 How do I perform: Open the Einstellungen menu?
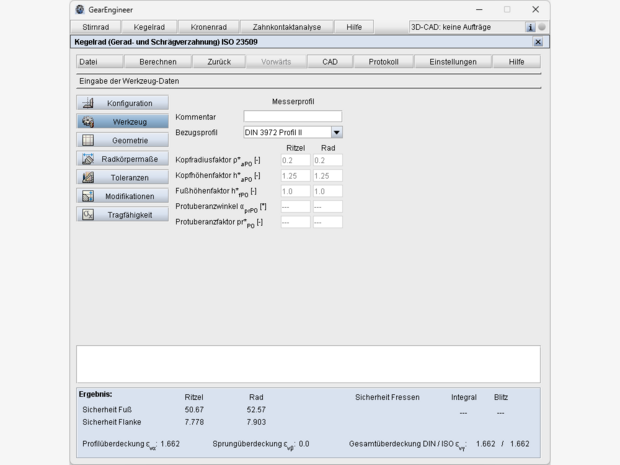coord(453,61)
